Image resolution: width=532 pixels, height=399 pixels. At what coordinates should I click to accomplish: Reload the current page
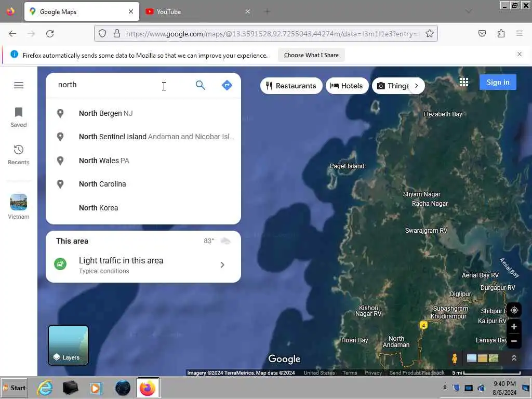coord(50,34)
